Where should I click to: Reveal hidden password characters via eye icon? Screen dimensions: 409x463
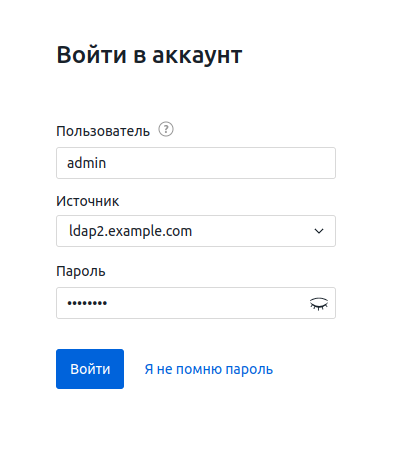[x=319, y=303]
